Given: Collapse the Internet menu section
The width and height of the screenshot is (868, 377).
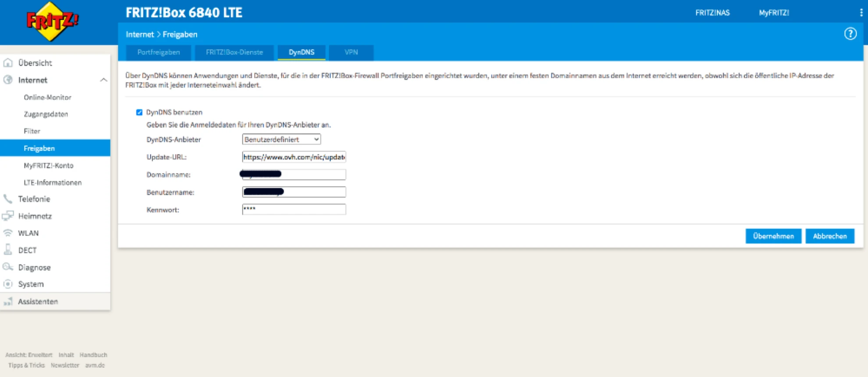Looking at the screenshot, I should pos(103,80).
